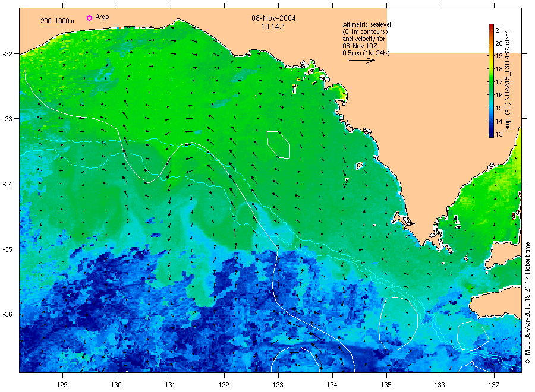Click the 19 label on temperature colorbar
This screenshot has width=535, height=392.
click(499, 56)
